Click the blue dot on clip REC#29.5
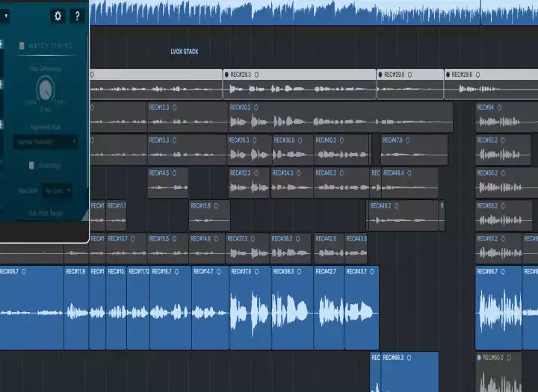This screenshot has height=392, width=538. pos(380,75)
